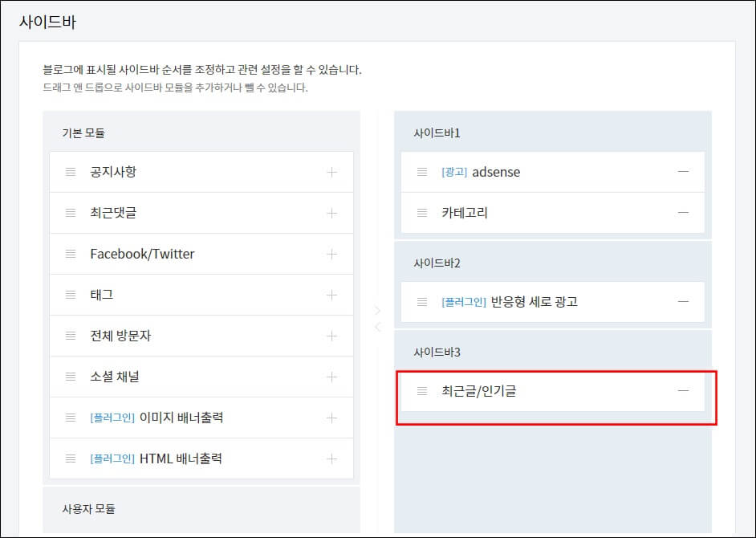Click the right-pointing arrow between the panels

377,310
